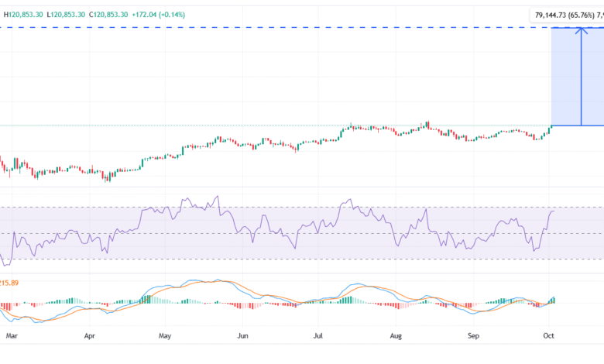The image size is (604, 364).
Task: Click the Jun label on time axis
Action: (x=243, y=337)
